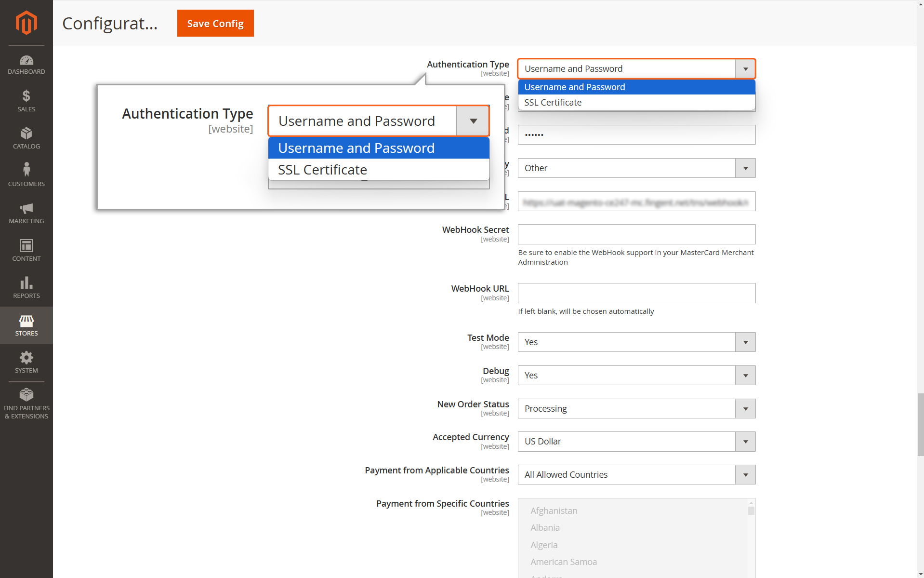924x578 pixels.
Task: Click the page vertical scrollbar thumb
Action: [x=920, y=424]
